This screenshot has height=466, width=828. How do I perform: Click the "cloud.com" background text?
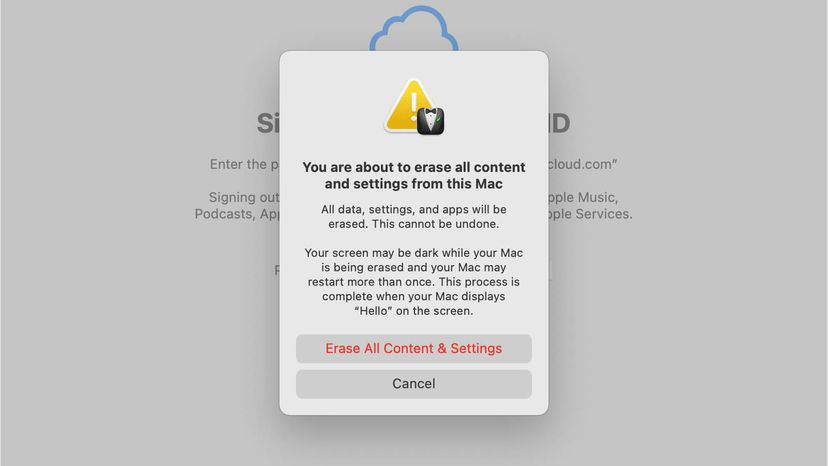582,164
